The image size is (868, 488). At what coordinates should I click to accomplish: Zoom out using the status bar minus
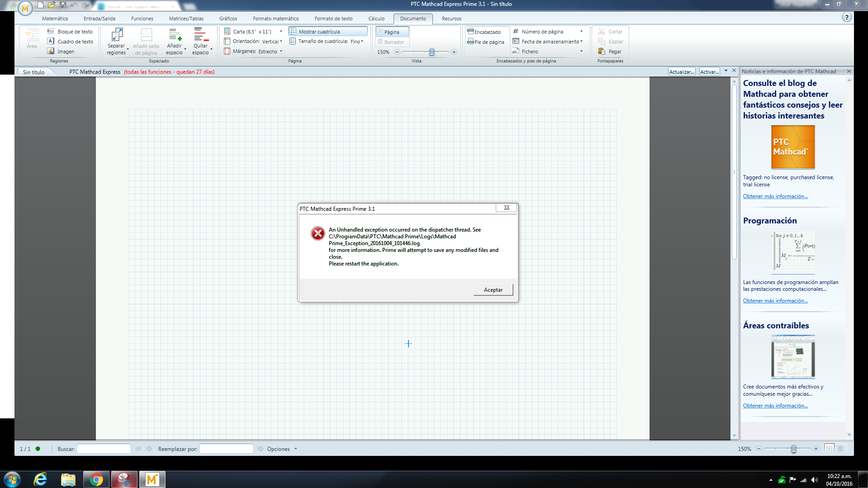pyautogui.click(x=759, y=449)
